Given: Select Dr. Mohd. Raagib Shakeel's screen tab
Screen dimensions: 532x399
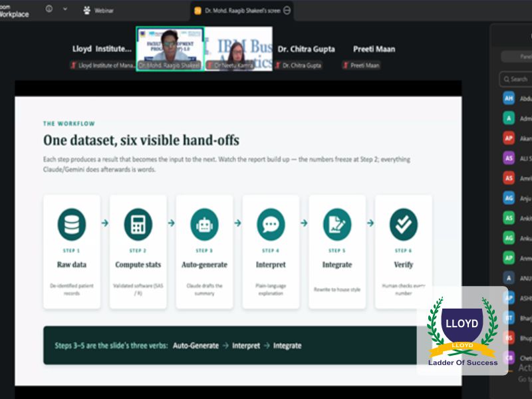Looking at the screenshot, I should pos(242,11).
